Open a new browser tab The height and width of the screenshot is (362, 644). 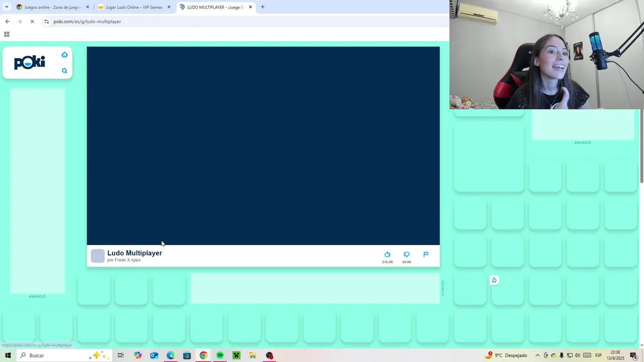[x=263, y=7]
